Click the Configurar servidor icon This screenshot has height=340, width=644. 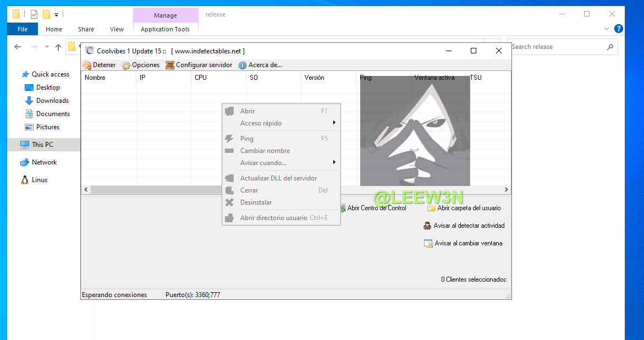pyautogui.click(x=170, y=65)
